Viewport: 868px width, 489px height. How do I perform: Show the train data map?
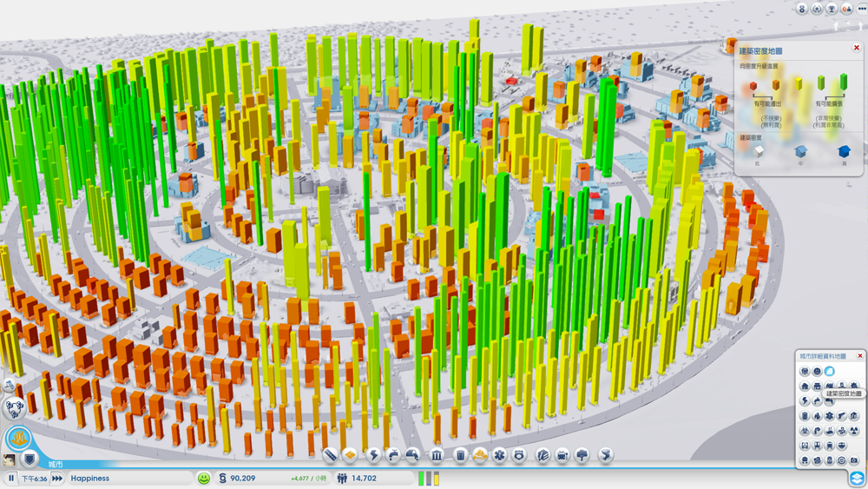point(829,445)
